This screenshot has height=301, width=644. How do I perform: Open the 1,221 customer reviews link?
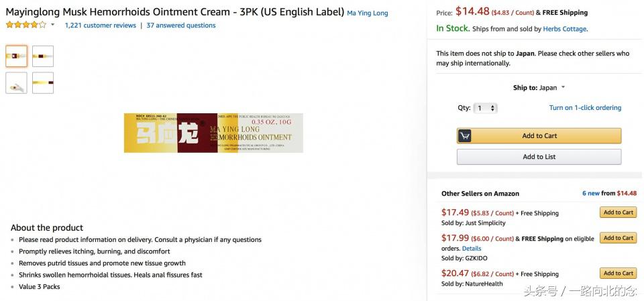100,25
